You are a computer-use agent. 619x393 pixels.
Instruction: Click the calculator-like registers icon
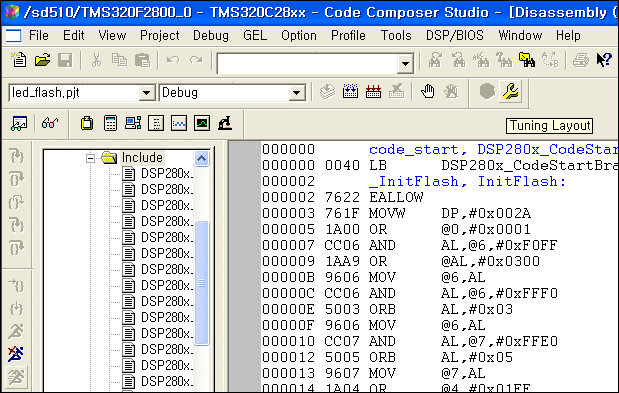tap(110, 124)
